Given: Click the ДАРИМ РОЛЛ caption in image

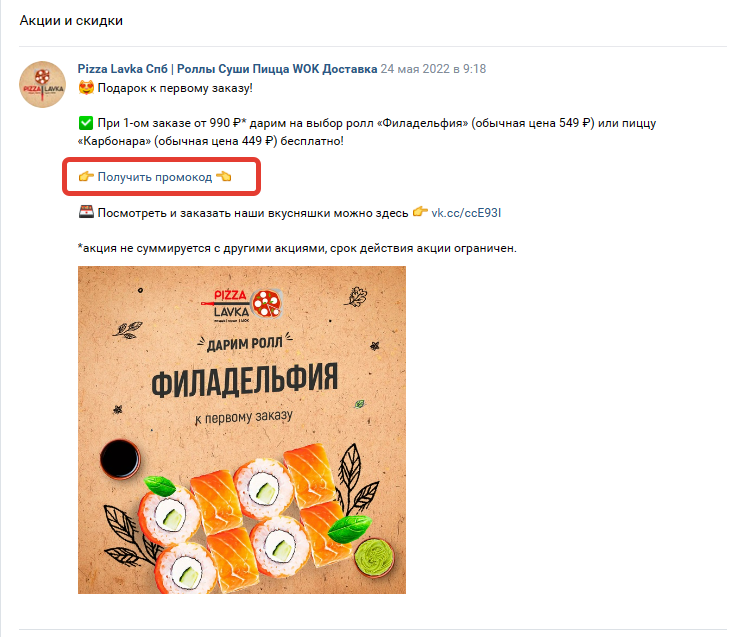Looking at the screenshot, I should pos(244,343).
